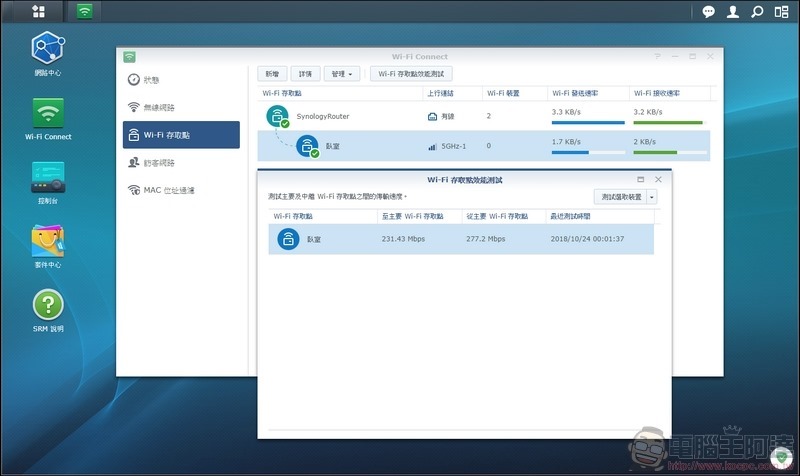This screenshot has height=476, width=800.
Task: Click the wired uplink icon for SynologyRouter
Action: 432,117
